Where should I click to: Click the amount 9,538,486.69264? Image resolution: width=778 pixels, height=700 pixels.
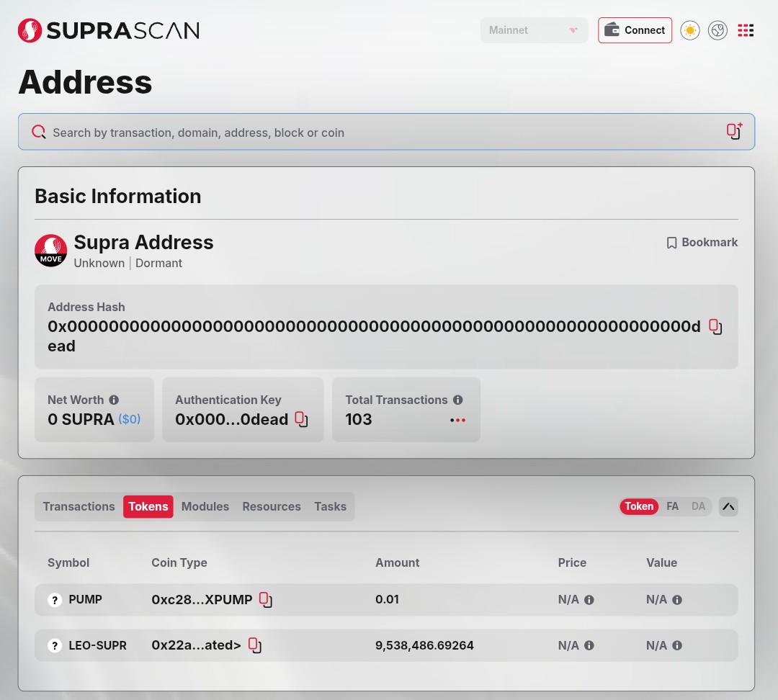424,645
